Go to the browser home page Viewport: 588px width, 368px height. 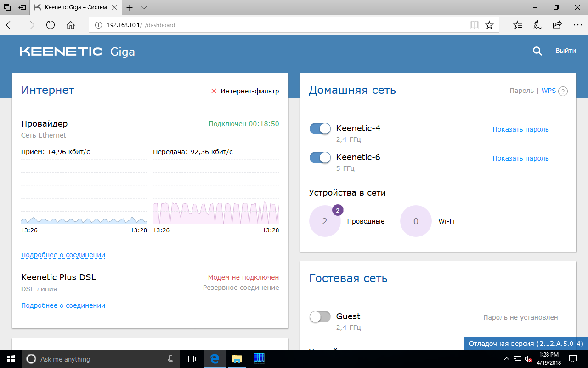coord(71,25)
